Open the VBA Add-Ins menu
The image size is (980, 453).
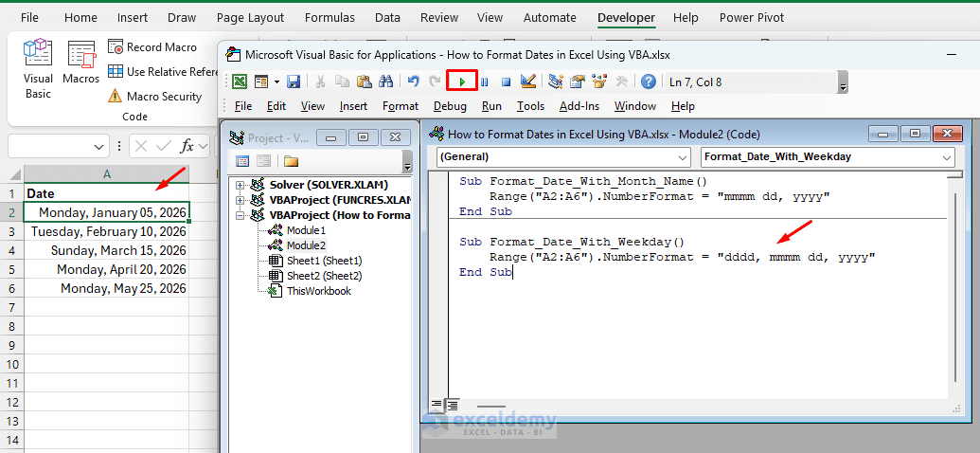579,106
